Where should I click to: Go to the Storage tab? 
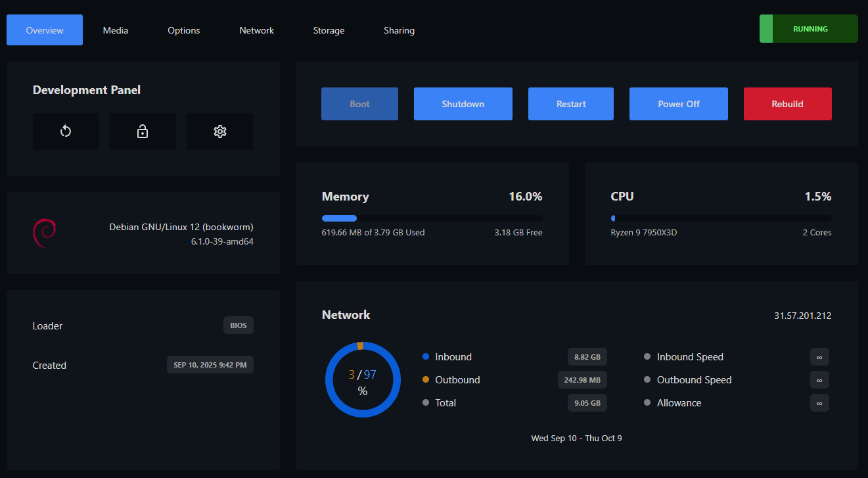(x=329, y=30)
